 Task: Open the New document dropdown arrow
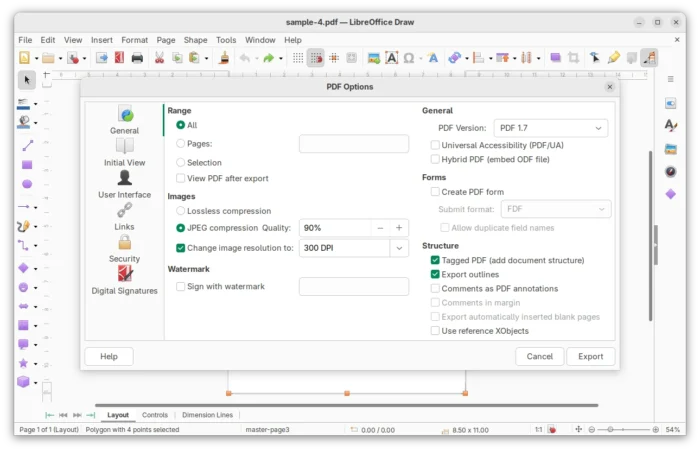click(x=36, y=58)
